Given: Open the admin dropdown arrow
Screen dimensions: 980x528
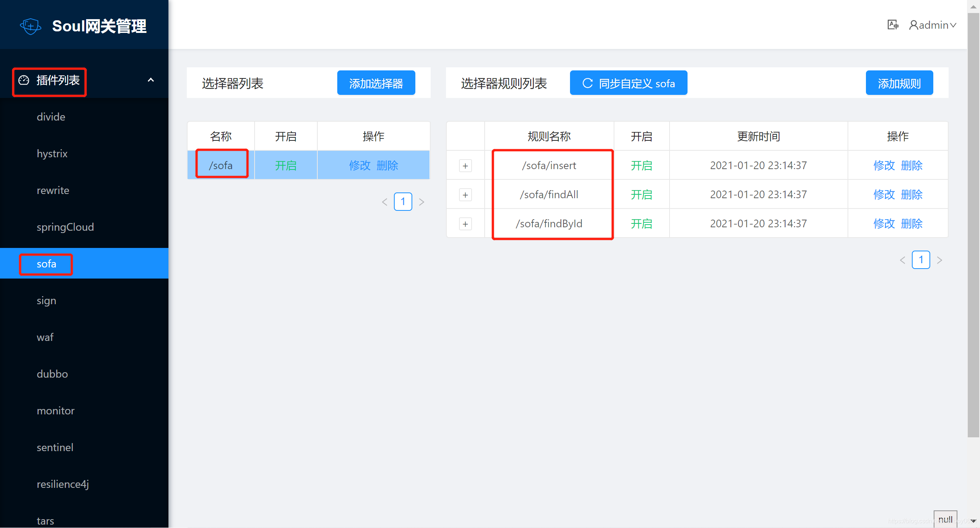Looking at the screenshot, I should pos(954,25).
